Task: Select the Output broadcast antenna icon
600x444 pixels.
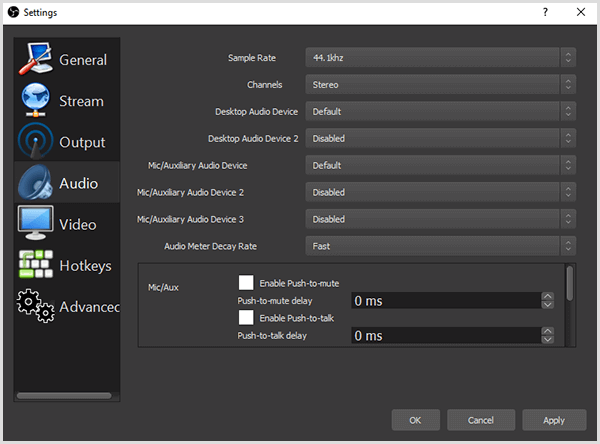Action: pyautogui.click(x=35, y=141)
